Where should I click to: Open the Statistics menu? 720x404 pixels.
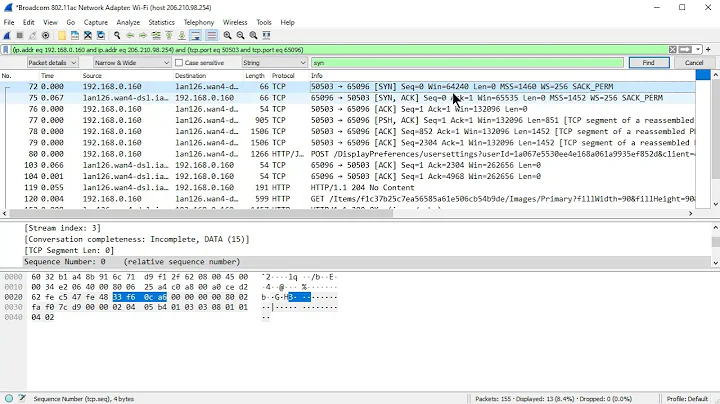161,22
